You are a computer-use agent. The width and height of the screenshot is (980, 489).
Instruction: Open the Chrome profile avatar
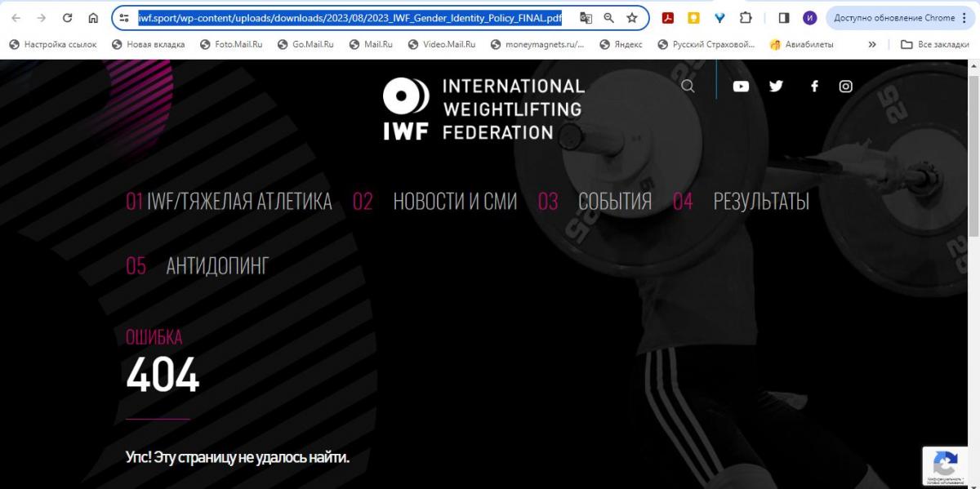809,18
